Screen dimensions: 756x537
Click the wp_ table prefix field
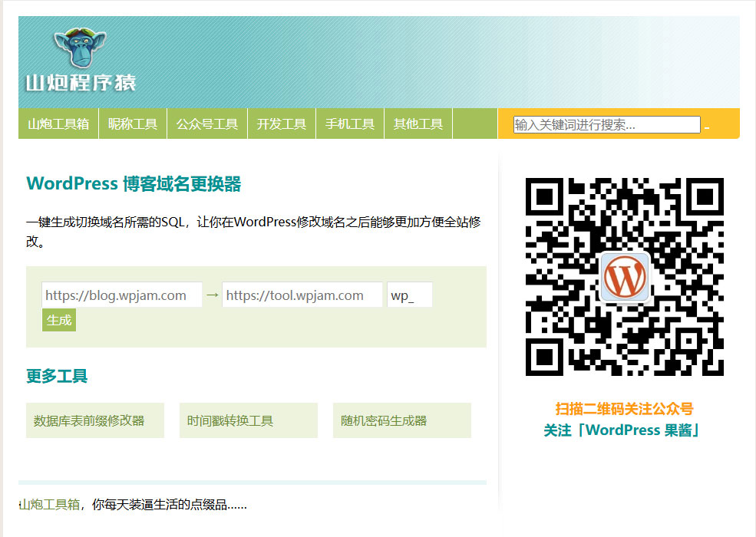click(410, 294)
